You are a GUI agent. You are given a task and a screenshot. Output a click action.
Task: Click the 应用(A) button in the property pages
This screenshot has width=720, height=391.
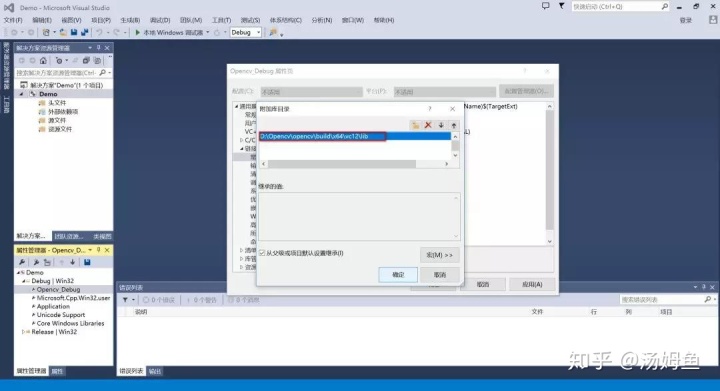tap(532, 285)
